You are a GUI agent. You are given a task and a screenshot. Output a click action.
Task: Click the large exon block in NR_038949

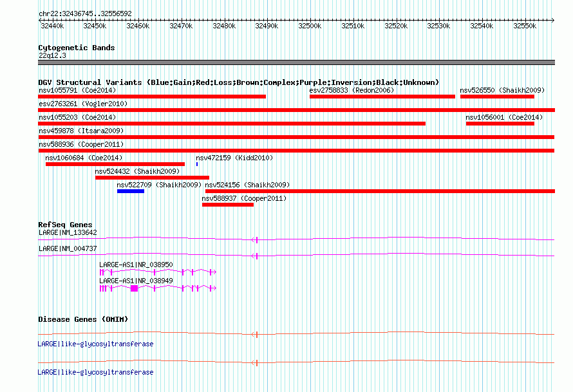[x=134, y=288]
